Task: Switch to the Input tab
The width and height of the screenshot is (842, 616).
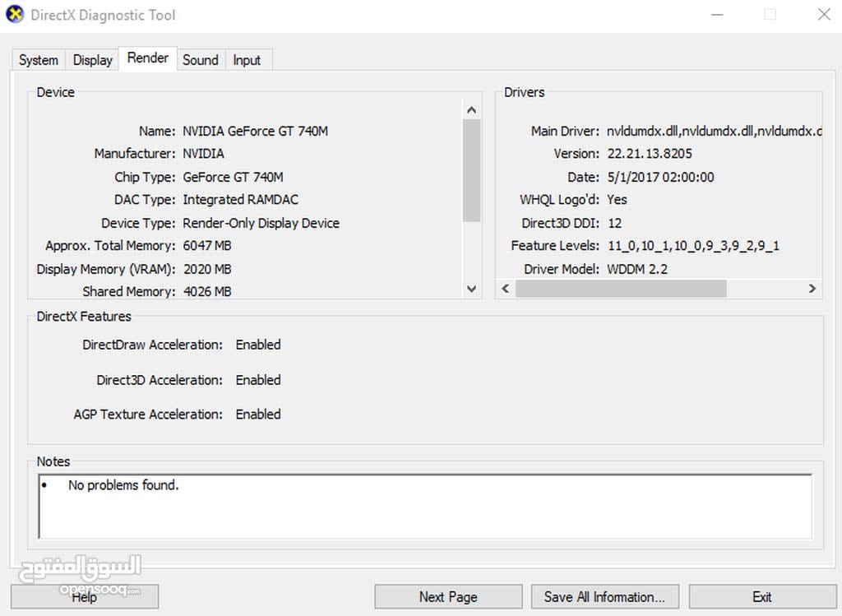Action: 247,59
